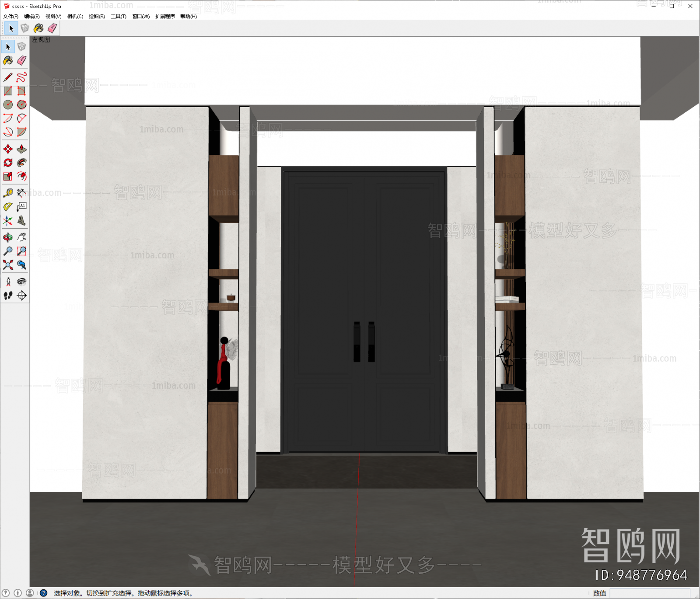Open the 扩展程序 menu
700x599 pixels.
click(165, 16)
